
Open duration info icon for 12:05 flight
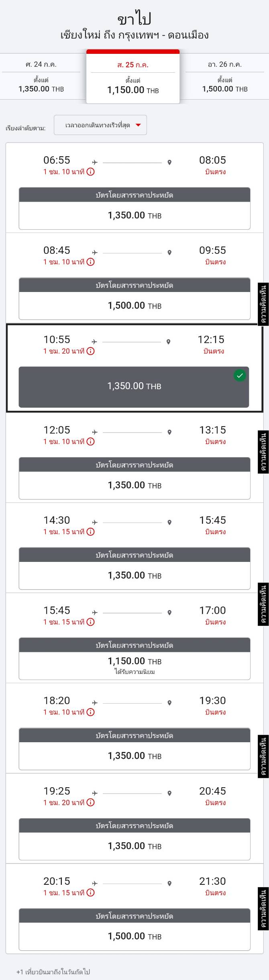coord(91,441)
